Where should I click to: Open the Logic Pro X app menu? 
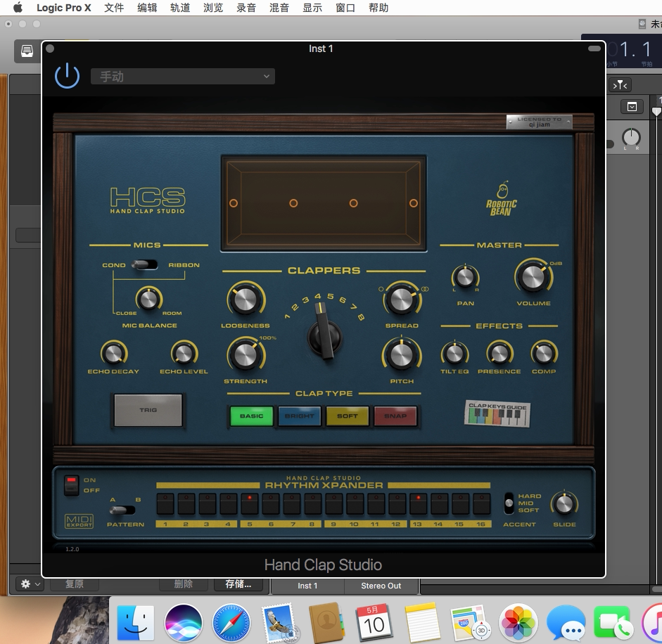64,8
